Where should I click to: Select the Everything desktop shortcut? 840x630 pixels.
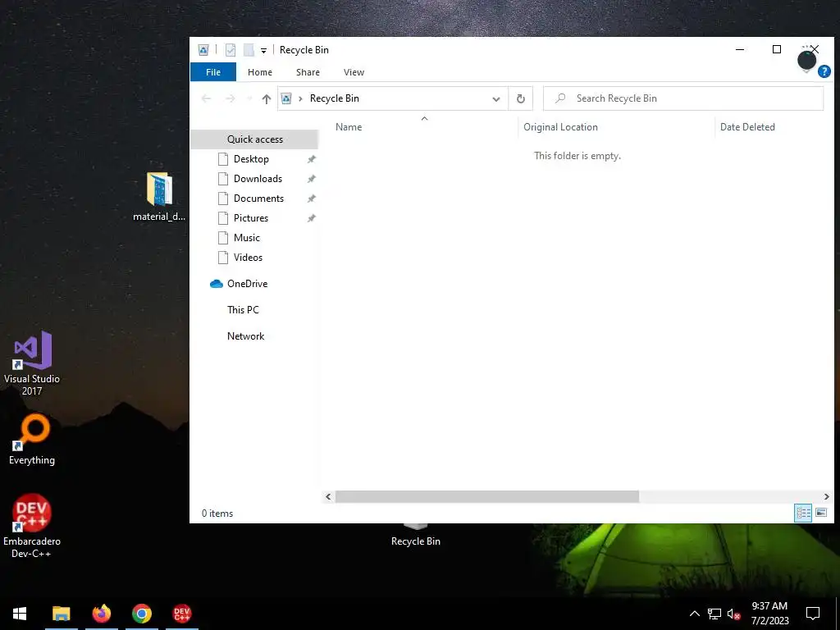pyautogui.click(x=32, y=440)
